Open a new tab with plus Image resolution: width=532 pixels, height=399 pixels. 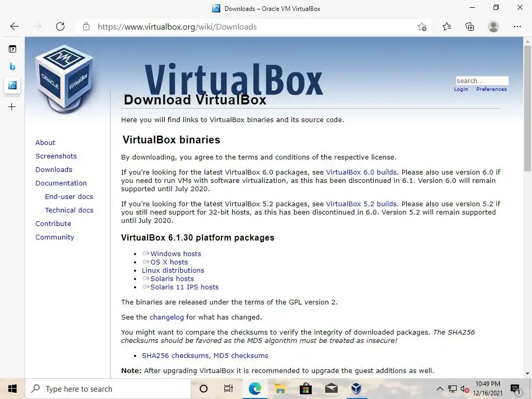coord(12,107)
